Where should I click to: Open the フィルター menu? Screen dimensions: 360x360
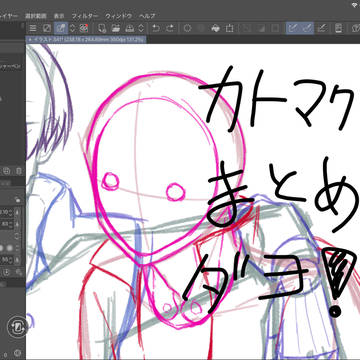(x=85, y=16)
